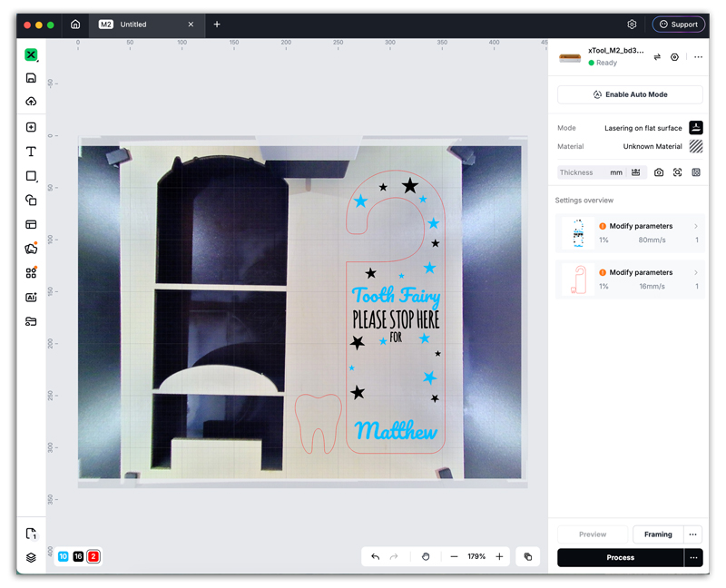Image resolution: width=726 pixels, height=588 pixels.
Task: Click the xTool_M2 device name
Action: click(615, 51)
